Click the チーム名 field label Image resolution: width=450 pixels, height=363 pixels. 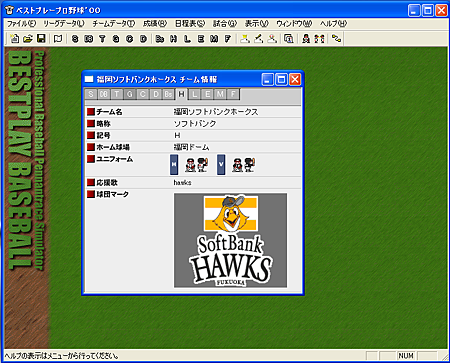(x=109, y=112)
